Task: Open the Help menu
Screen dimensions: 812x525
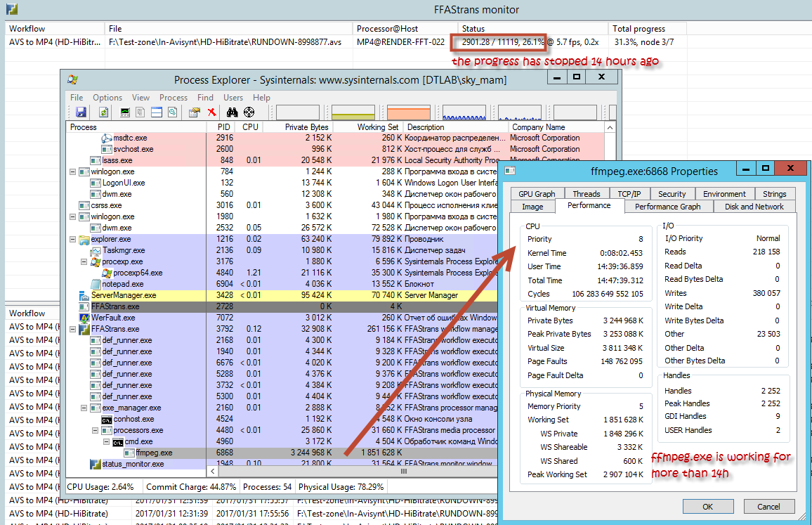Action: [261, 98]
